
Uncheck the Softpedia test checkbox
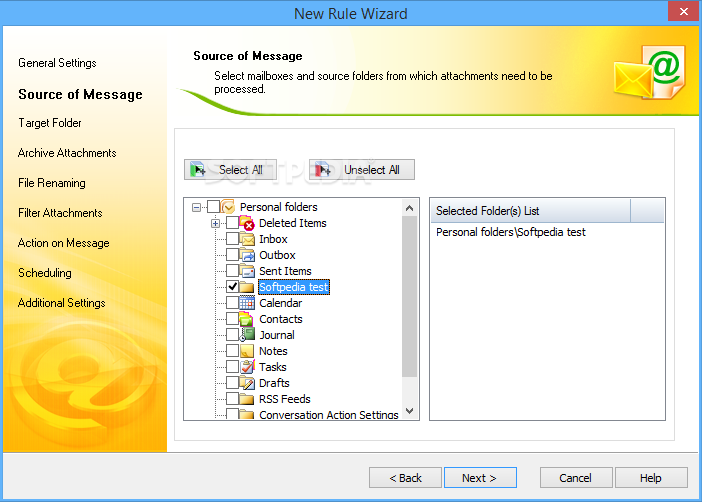click(232, 287)
